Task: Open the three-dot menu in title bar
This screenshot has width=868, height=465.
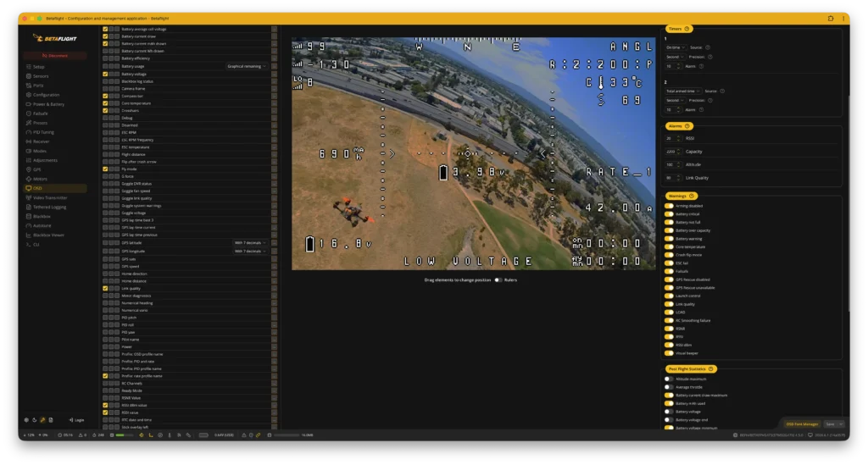Action: click(843, 19)
